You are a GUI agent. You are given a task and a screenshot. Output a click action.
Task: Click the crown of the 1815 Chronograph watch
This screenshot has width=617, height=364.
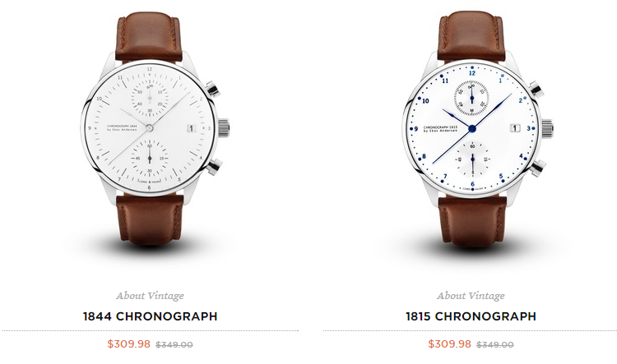click(x=547, y=129)
